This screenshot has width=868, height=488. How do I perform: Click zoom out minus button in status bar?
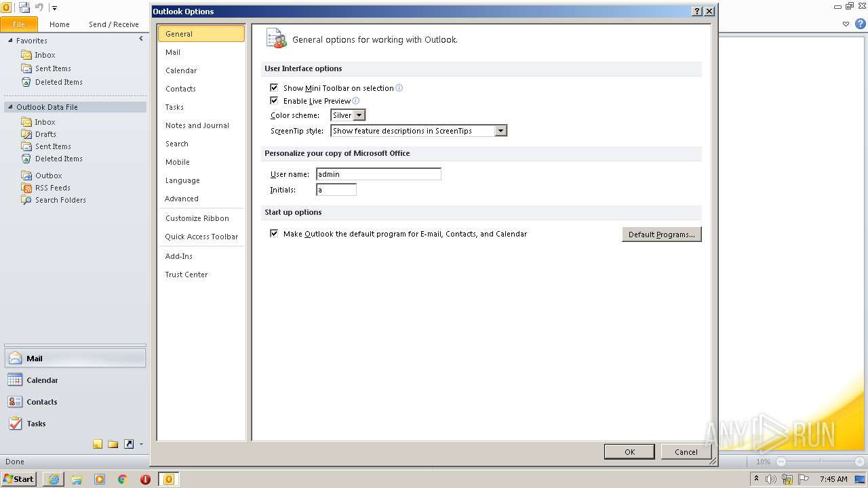(781, 462)
